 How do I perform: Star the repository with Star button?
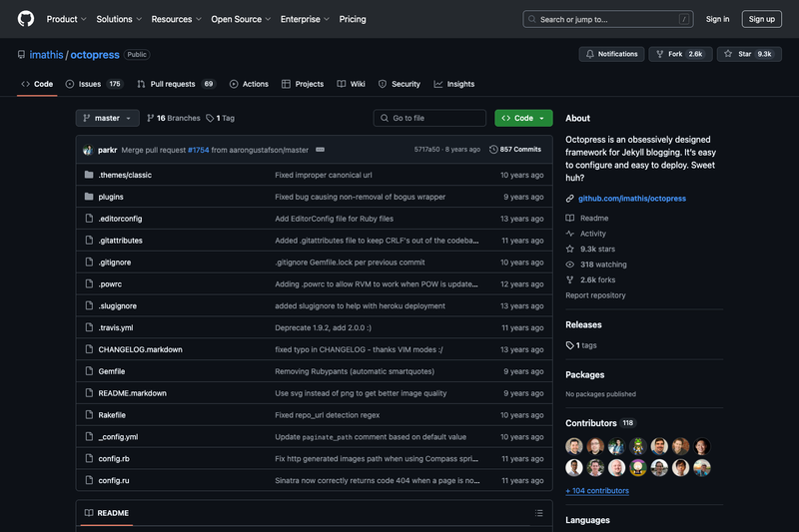click(749, 54)
